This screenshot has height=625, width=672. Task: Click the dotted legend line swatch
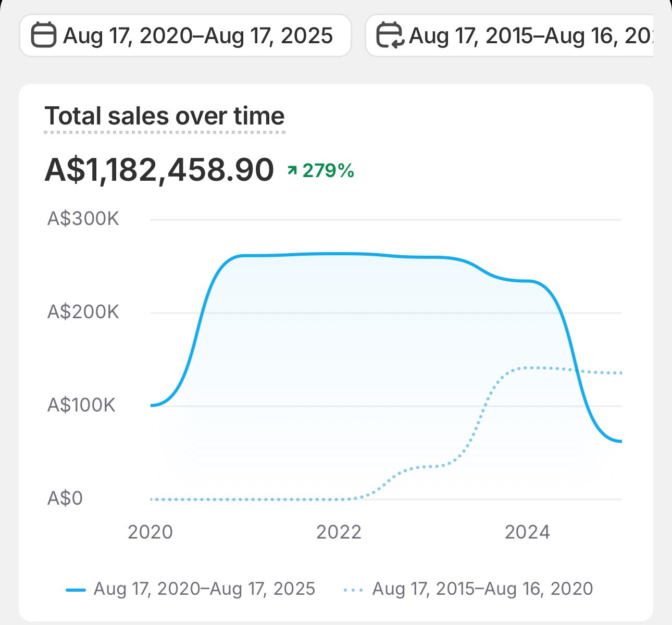353,590
